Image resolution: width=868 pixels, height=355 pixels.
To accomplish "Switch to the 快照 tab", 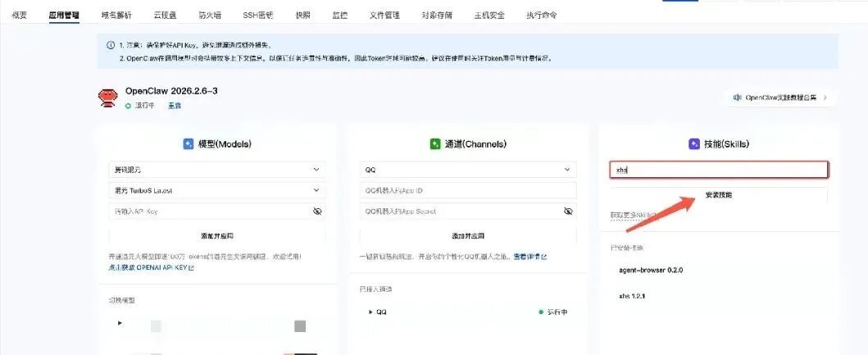I will point(303,16).
